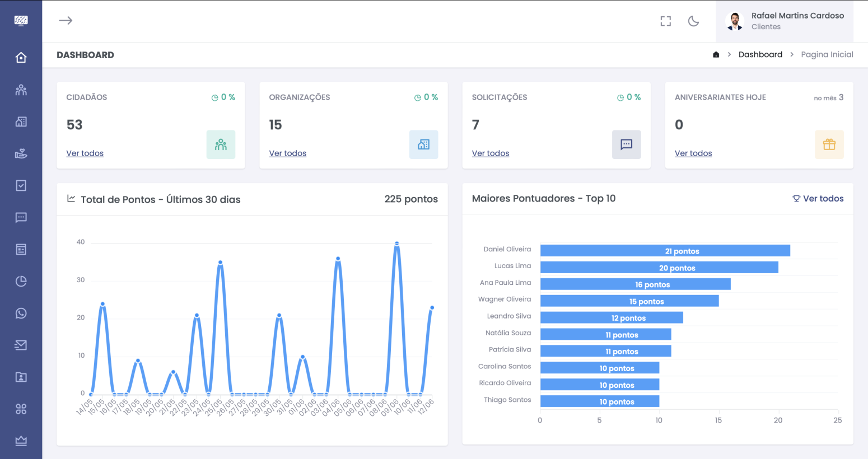868x459 pixels.
Task: Click Carolina Santos's 10 pontos bar
Action: pos(600,368)
